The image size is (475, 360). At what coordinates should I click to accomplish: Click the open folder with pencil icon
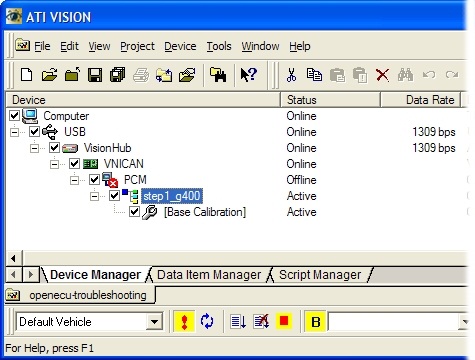pos(187,75)
